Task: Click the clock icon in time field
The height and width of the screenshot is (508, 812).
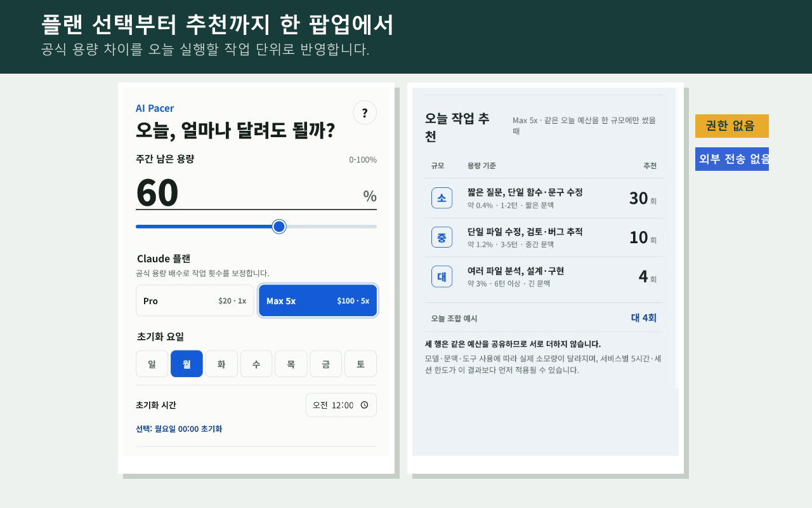Action: pos(364,405)
